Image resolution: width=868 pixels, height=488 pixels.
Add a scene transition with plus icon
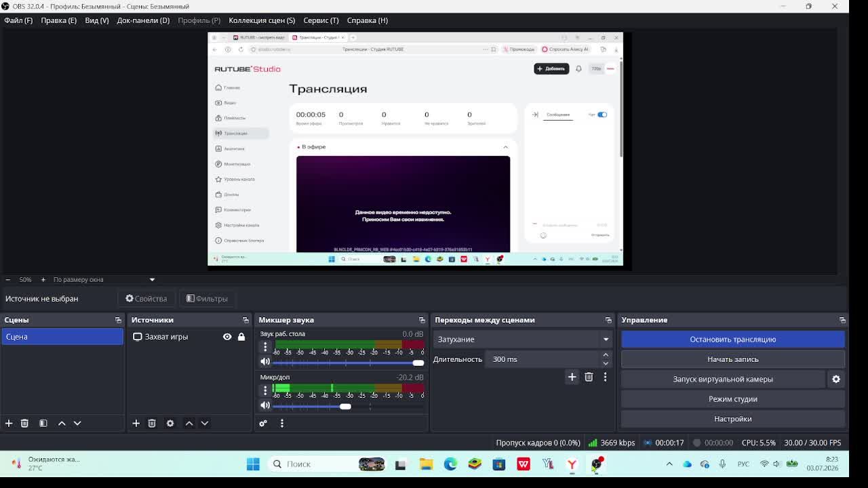click(x=572, y=377)
